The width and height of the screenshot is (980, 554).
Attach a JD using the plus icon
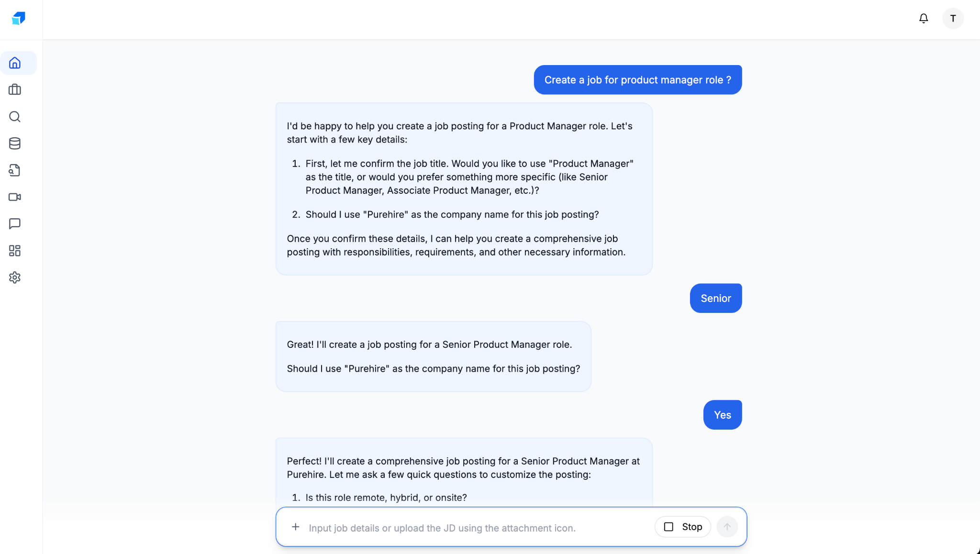[296, 527]
